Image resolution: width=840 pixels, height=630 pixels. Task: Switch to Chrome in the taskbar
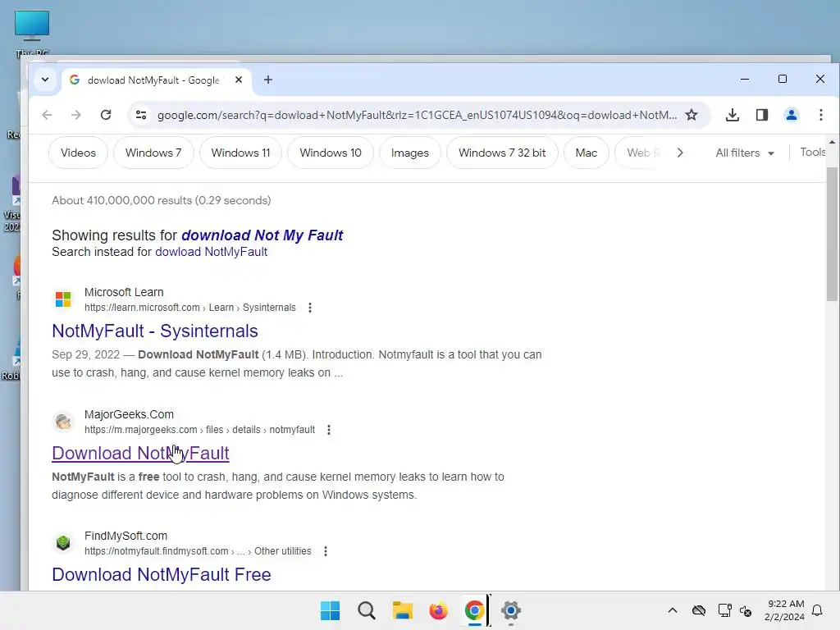coord(475,610)
